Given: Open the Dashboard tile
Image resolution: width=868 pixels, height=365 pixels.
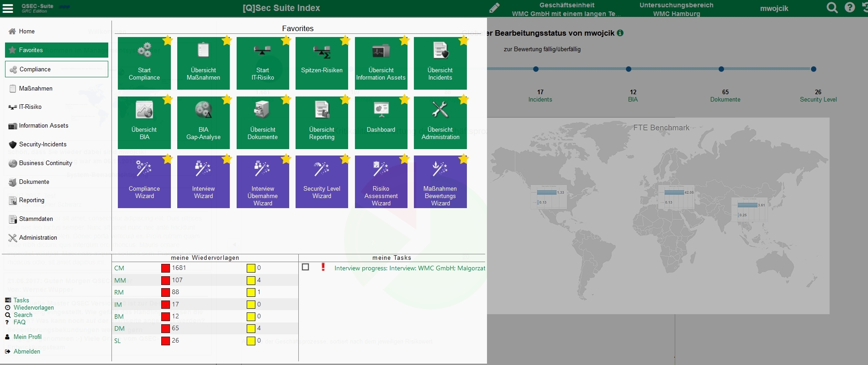Looking at the screenshot, I should click(381, 123).
